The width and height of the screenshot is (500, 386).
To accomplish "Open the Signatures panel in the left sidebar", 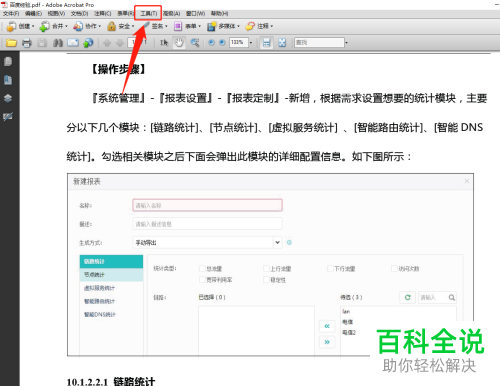I will coord(8,116).
